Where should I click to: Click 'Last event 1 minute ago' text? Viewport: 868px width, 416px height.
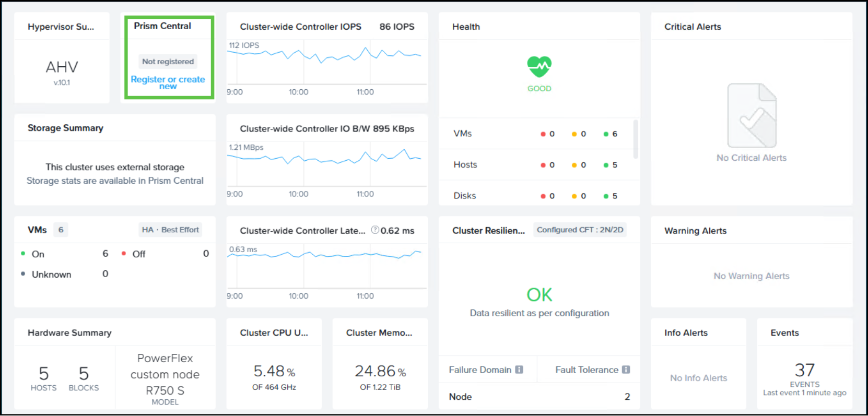804,393
